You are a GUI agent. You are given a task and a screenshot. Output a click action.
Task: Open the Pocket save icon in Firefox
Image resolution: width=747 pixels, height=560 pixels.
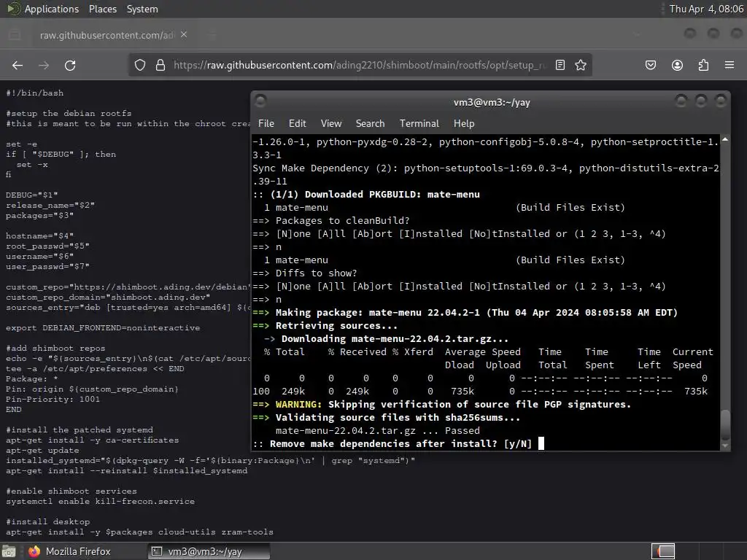651,65
